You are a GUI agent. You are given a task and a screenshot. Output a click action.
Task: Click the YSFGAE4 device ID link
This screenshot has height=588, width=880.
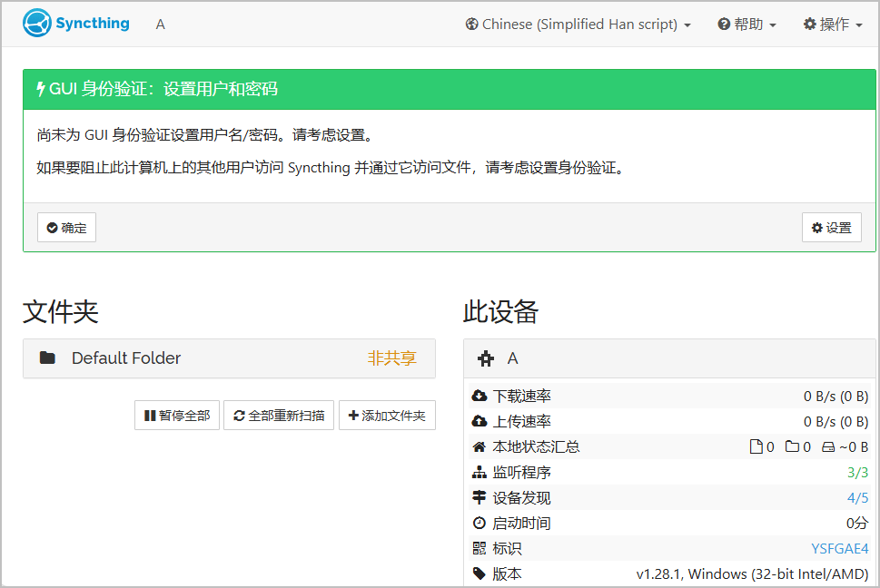(840, 548)
